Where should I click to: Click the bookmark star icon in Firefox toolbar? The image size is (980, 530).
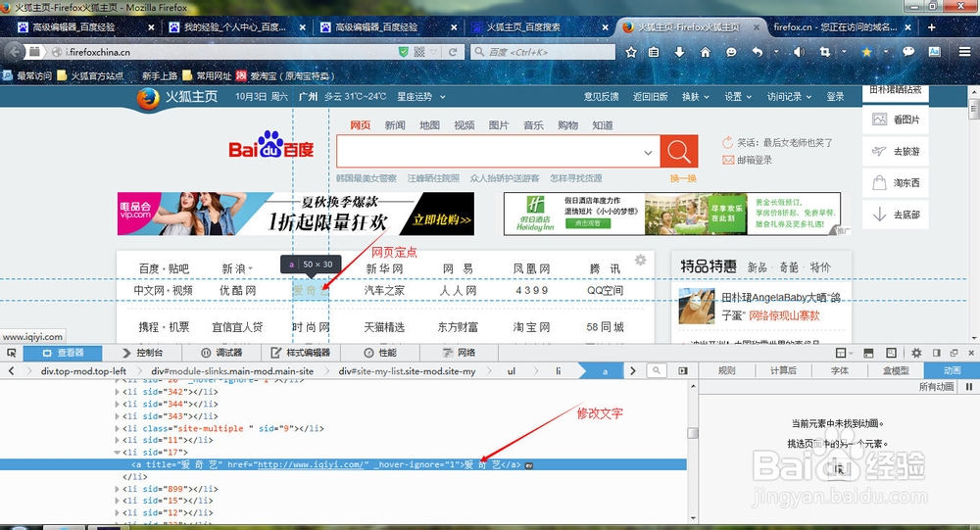pos(631,52)
